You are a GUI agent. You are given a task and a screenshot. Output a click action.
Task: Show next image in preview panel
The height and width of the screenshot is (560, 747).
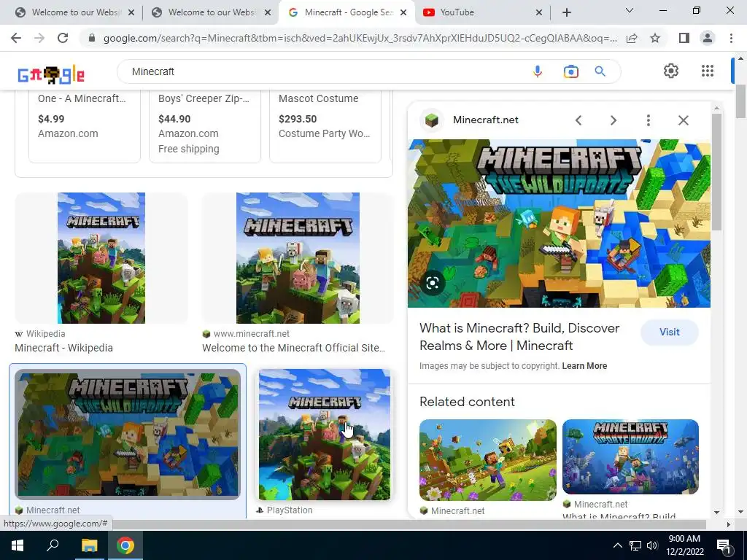613,120
